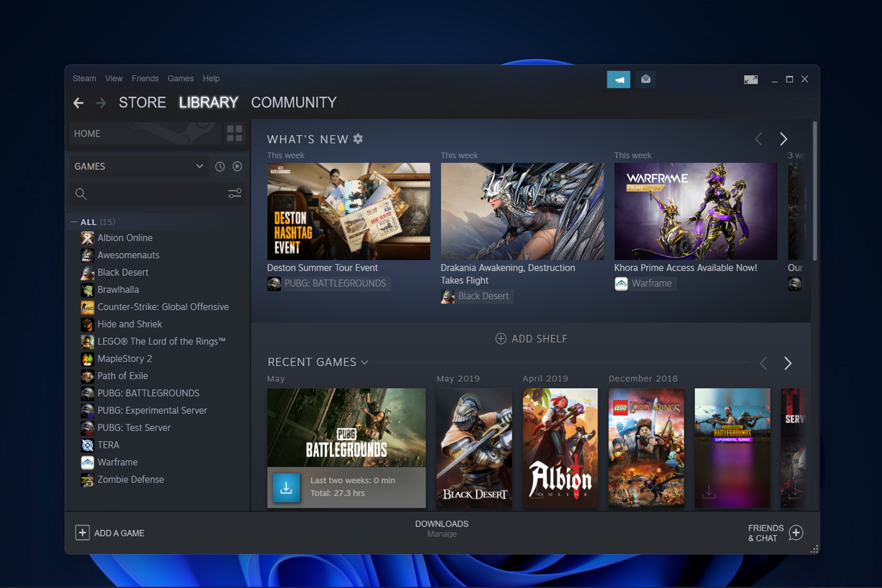The image size is (882, 588).
Task: Go to library HOME
Action: tap(145, 134)
